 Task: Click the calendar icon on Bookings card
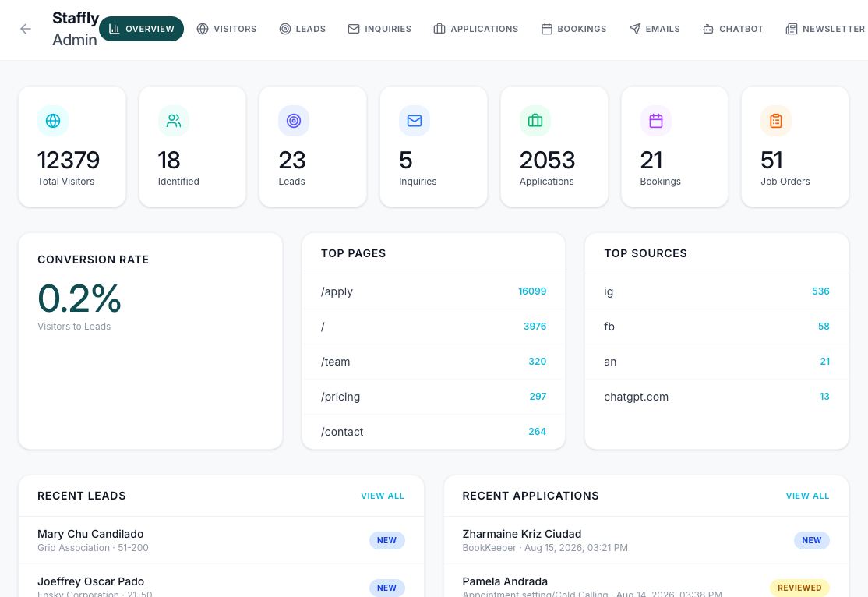point(656,121)
